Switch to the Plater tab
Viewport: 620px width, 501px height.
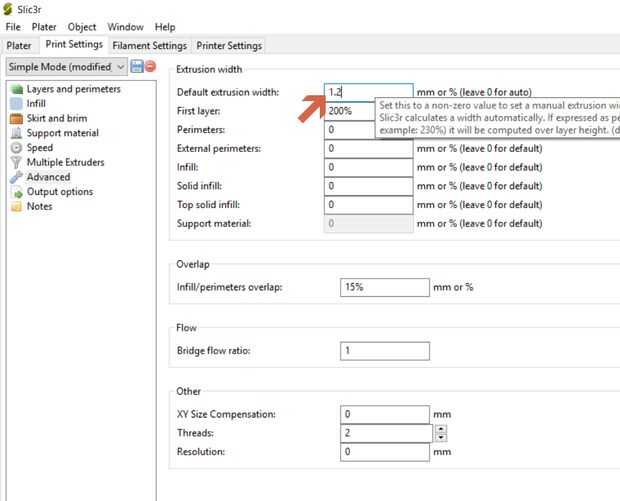19,45
